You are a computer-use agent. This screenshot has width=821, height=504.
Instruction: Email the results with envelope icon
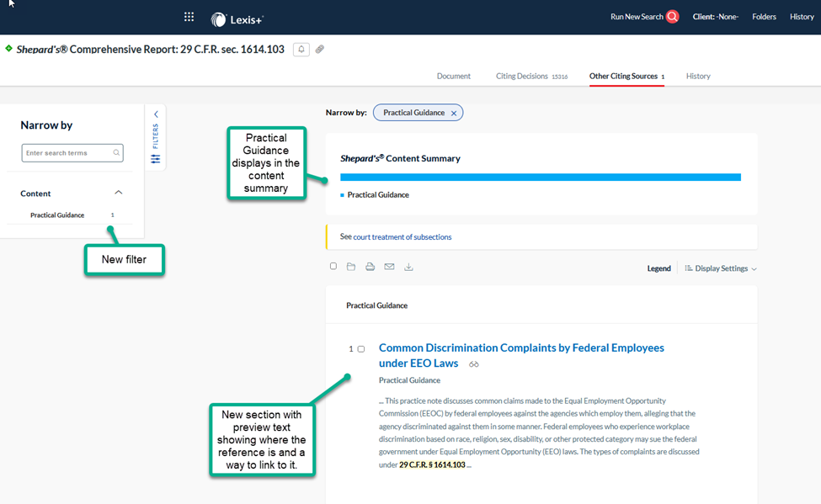(x=389, y=267)
